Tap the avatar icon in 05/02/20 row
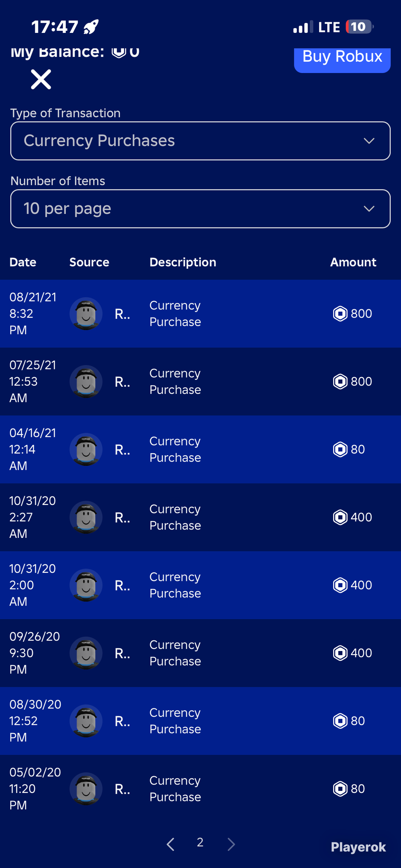The image size is (401, 868). [86, 789]
